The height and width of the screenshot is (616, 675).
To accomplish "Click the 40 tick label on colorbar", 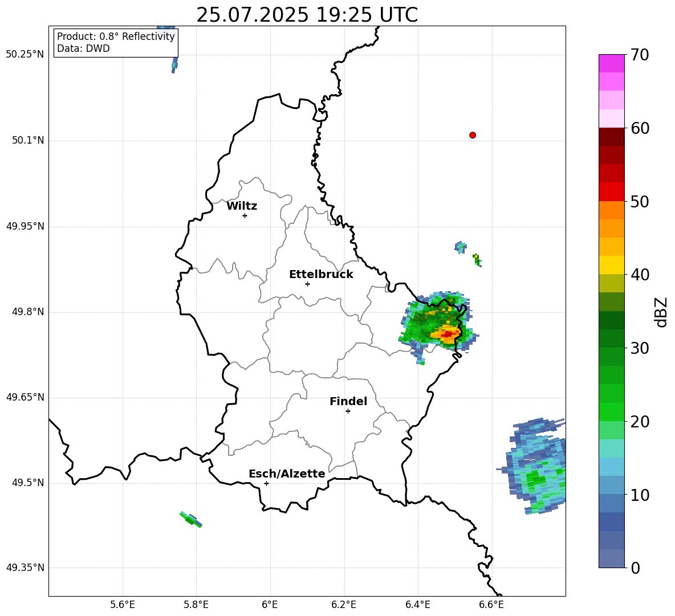I will point(639,275).
